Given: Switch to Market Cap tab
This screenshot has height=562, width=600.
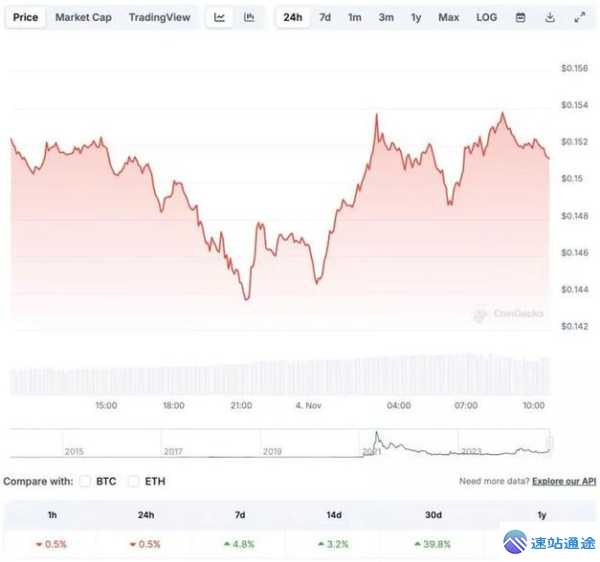Looking at the screenshot, I should 83,17.
